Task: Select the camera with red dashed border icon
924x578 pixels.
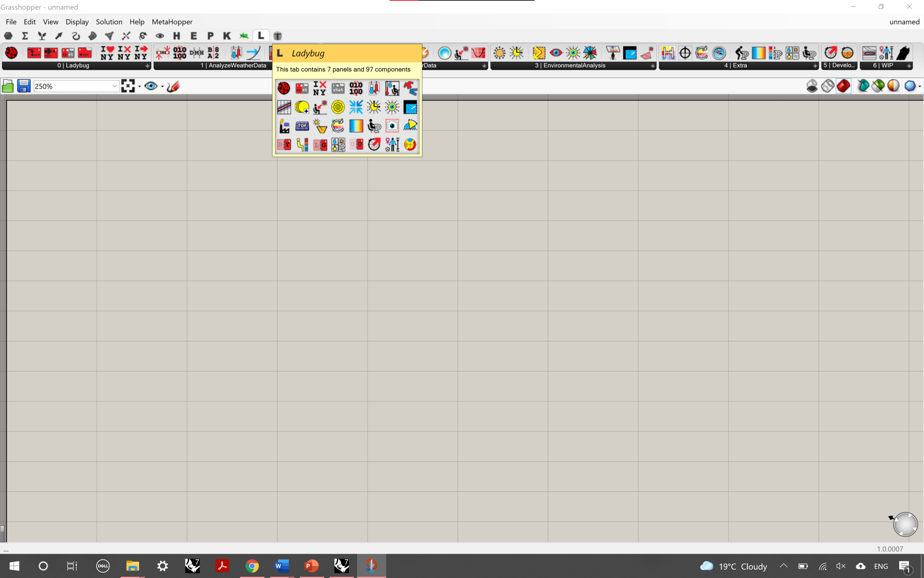Action: 392,126
